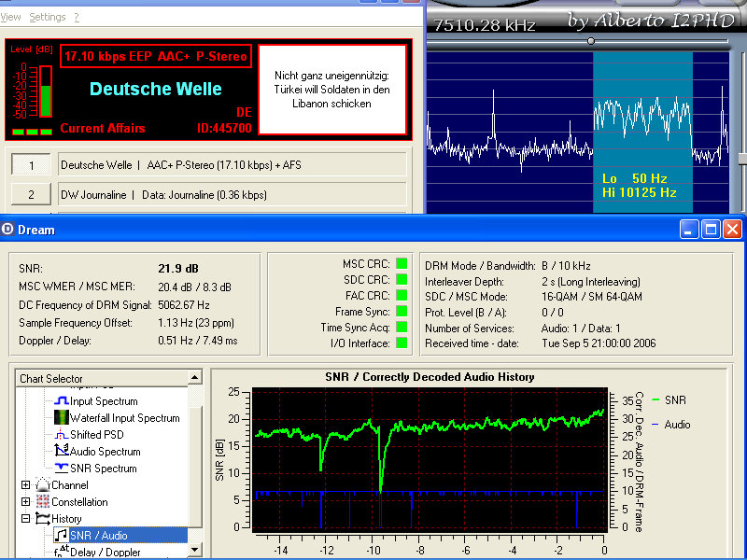This screenshot has height=560, width=747.
Task: Click the 'Türkei will Soldaten' text message
Action: tap(331, 90)
